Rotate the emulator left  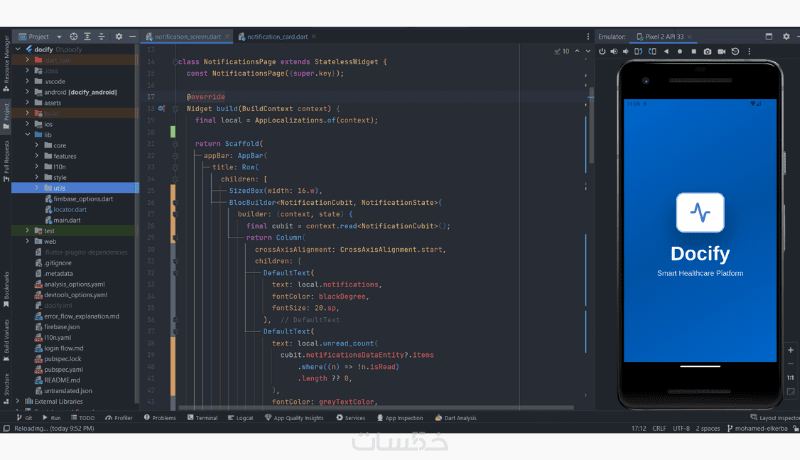[x=638, y=52]
